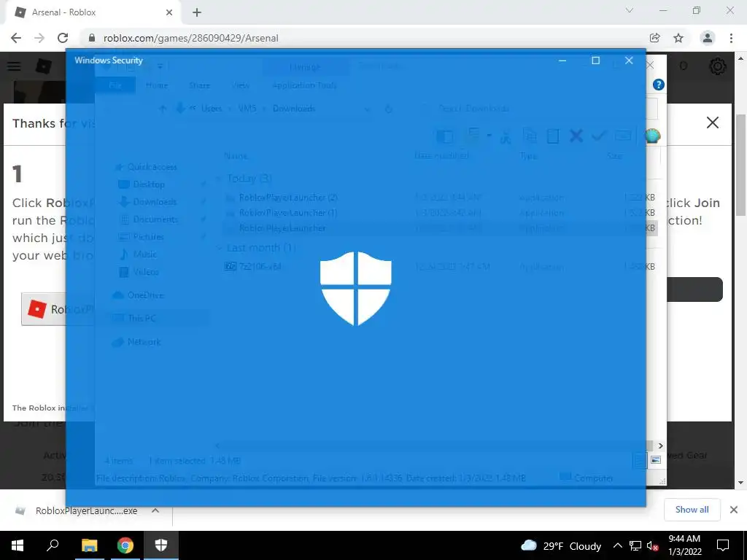Open File Explorer's blue help icon
This screenshot has height=560, width=747.
(x=659, y=85)
